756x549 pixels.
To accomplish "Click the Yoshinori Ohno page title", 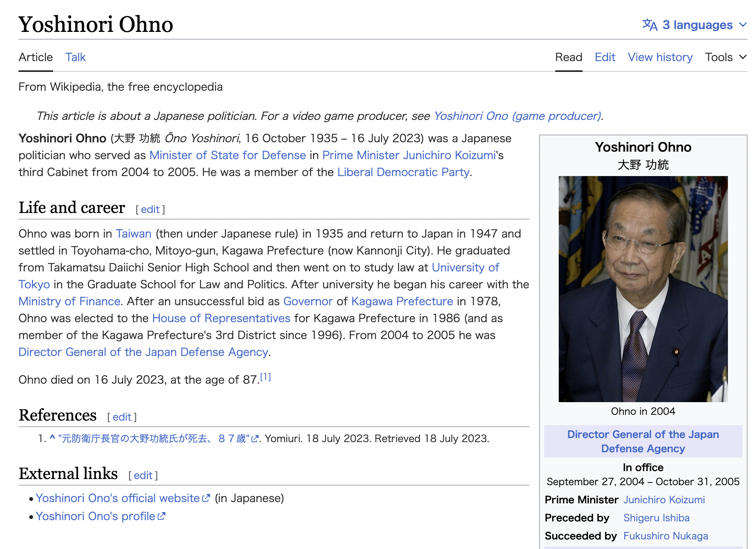I will [96, 24].
